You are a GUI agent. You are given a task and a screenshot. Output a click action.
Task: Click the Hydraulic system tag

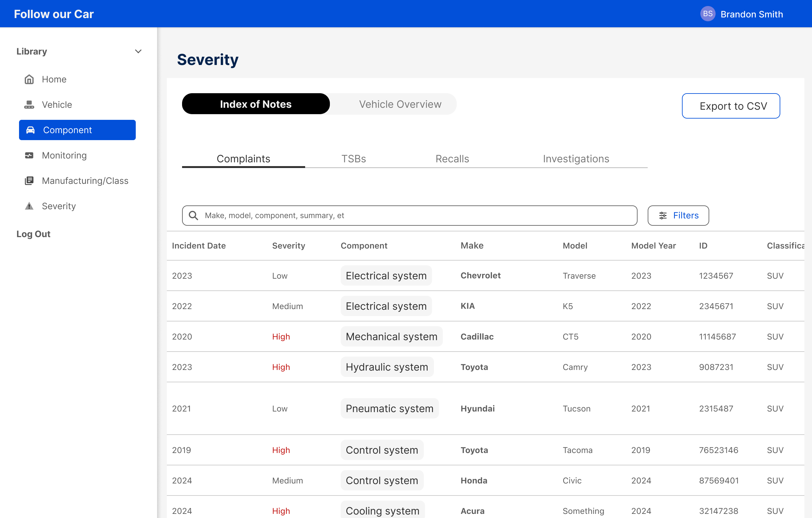point(387,367)
